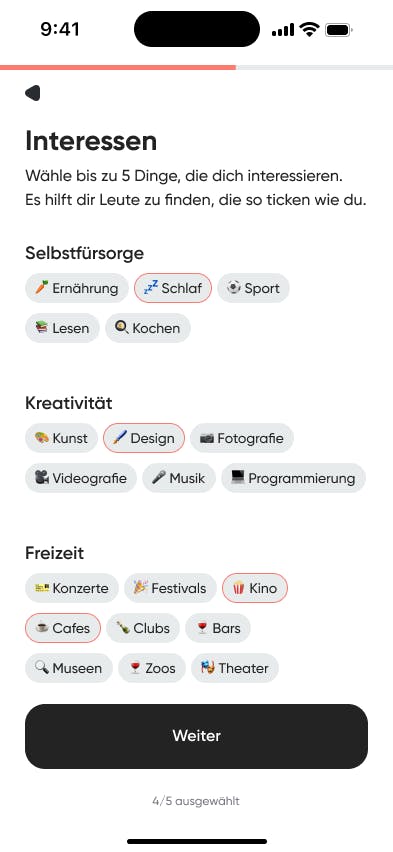This screenshot has height=852, width=393.
Task: Pick the Kochen interest chip
Action: 148,328
